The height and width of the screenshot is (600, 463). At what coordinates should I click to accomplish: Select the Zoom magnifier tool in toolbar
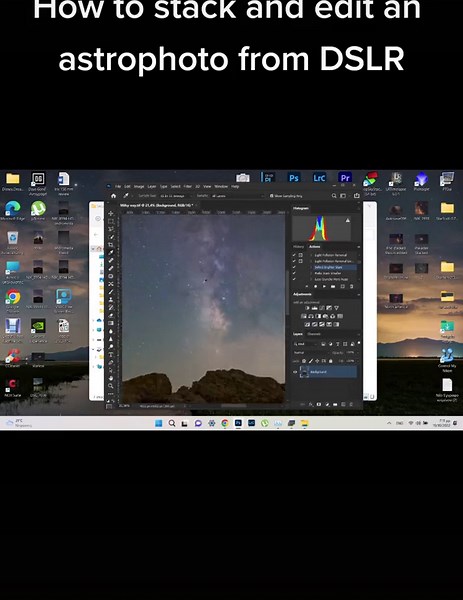tap(111, 386)
